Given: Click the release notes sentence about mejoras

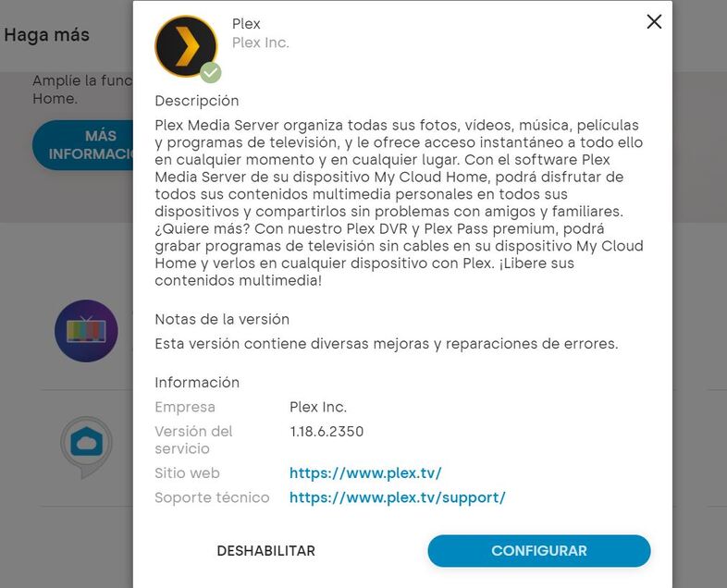Looking at the screenshot, I should 387,344.
